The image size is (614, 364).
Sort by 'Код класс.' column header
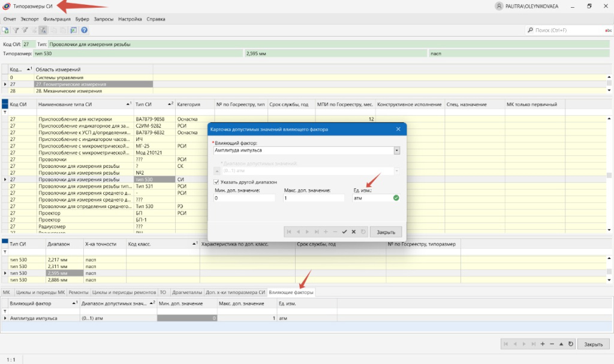(162, 244)
